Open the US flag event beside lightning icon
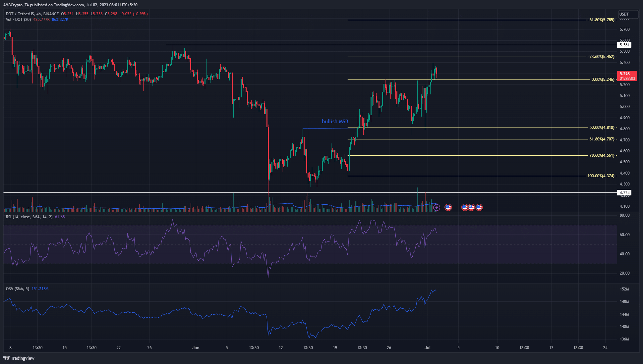Image resolution: width=643 pixels, height=364 pixels. click(448, 207)
